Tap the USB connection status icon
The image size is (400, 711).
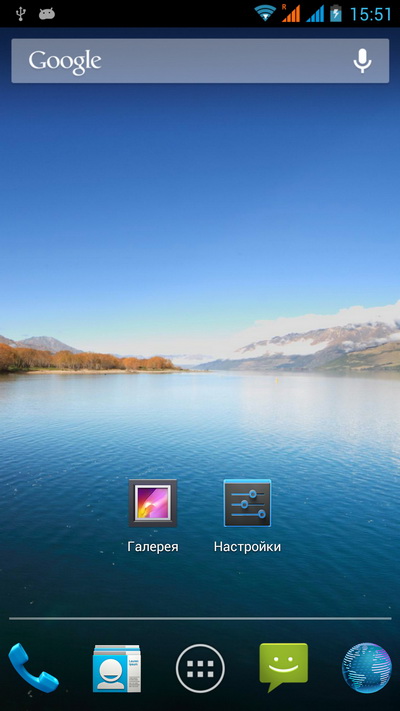point(20,14)
